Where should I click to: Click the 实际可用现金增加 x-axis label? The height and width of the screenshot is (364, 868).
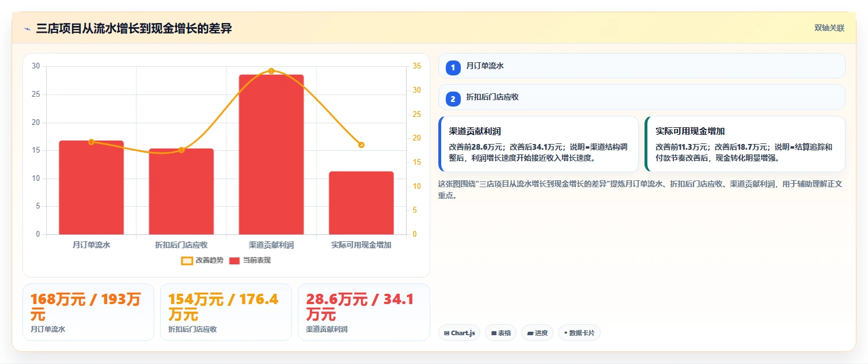pyautogui.click(x=361, y=245)
